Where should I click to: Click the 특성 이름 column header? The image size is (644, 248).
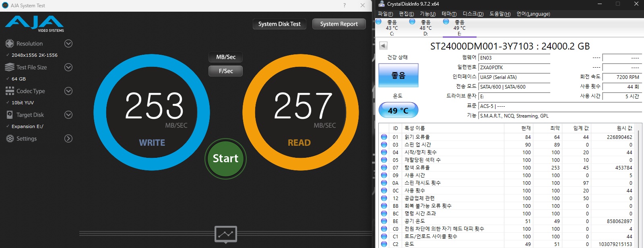[454, 128]
